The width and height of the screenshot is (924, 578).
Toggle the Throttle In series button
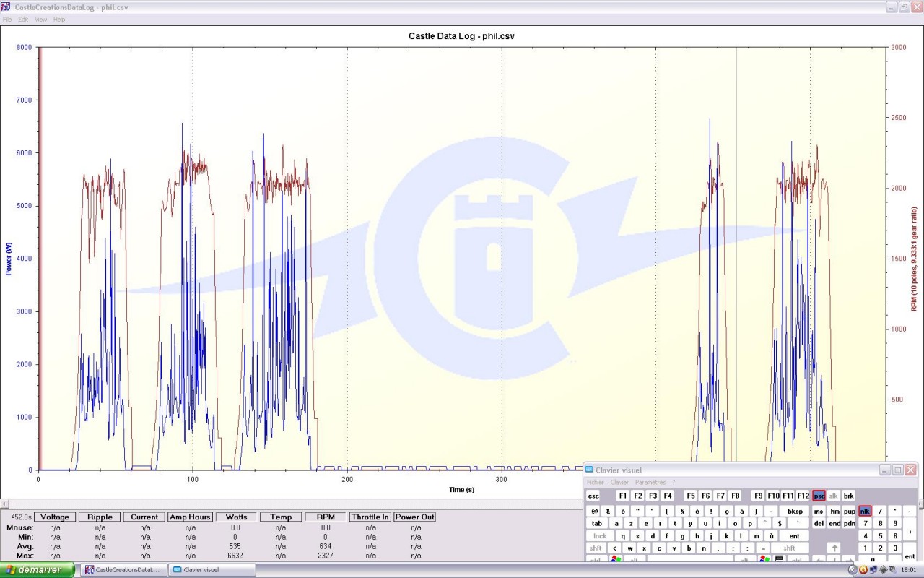370,517
